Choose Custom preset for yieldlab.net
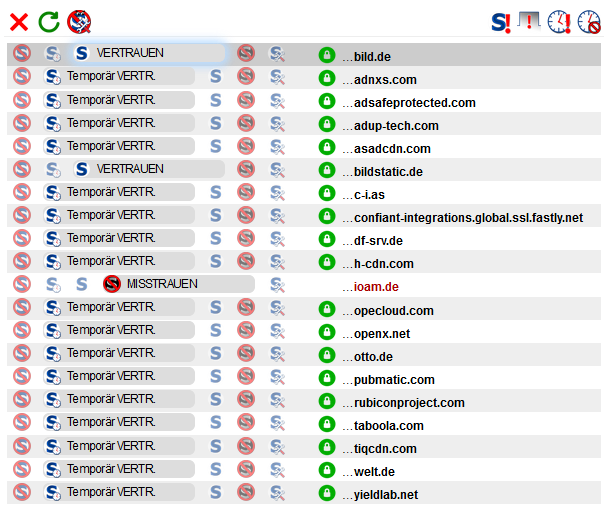Screen dimensions: 605x511 277,492
